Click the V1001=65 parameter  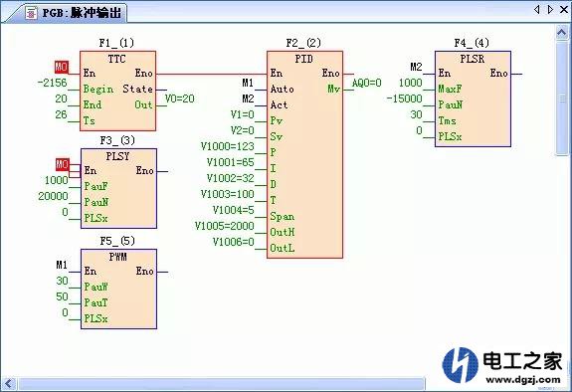point(230,162)
